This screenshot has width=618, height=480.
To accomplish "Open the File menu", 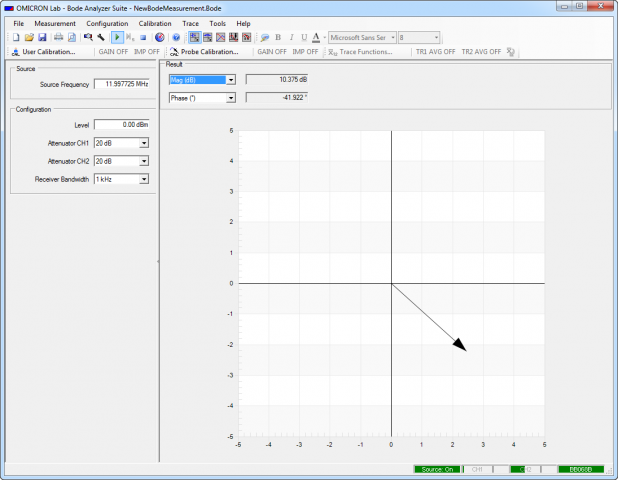I will (19, 24).
